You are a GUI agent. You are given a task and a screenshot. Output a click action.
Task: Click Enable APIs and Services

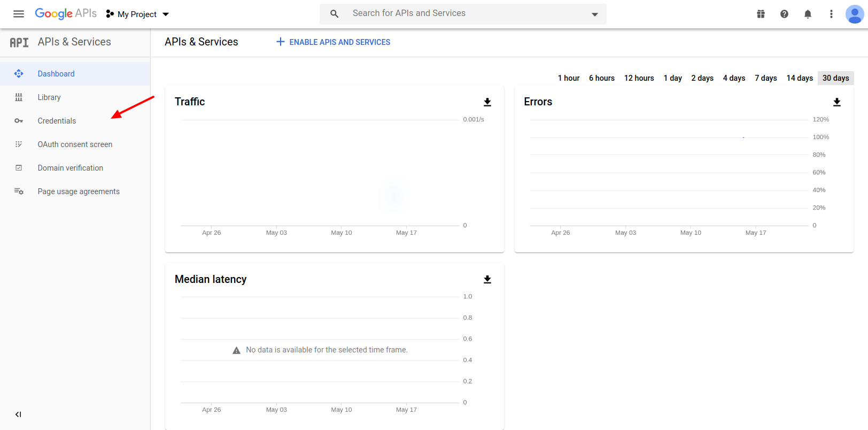[333, 42]
